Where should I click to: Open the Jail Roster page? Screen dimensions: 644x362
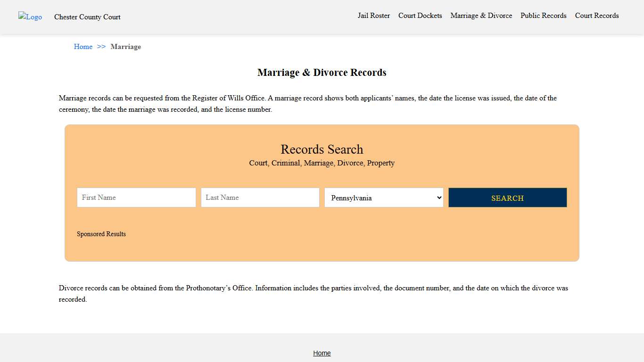(x=373, y=16)
